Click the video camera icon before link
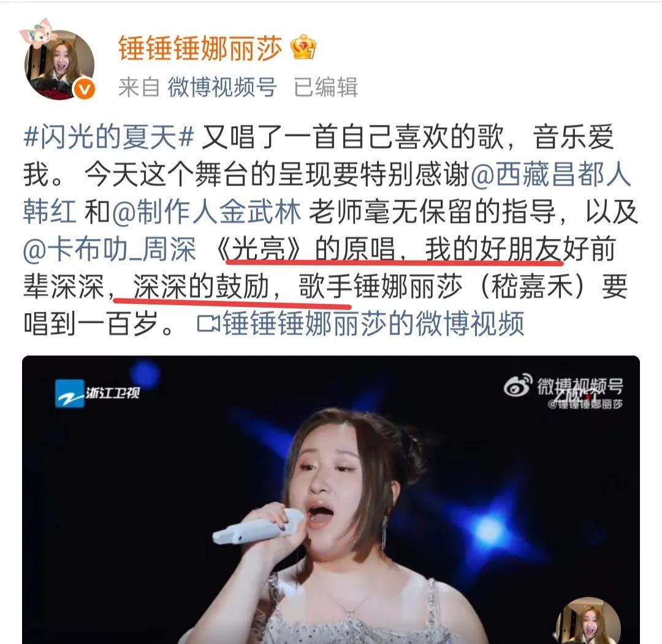 pyautogui.click(x=208, y=324)
